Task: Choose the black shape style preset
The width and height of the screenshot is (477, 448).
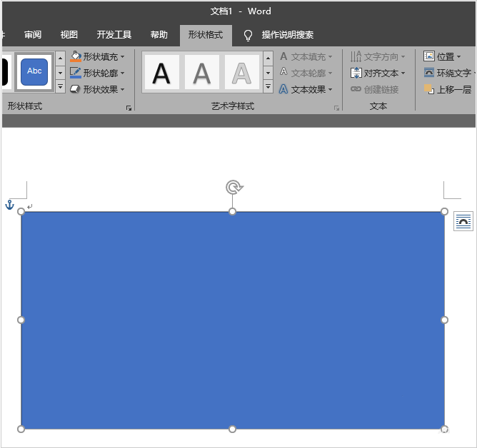Action: [x=5, y=72]
